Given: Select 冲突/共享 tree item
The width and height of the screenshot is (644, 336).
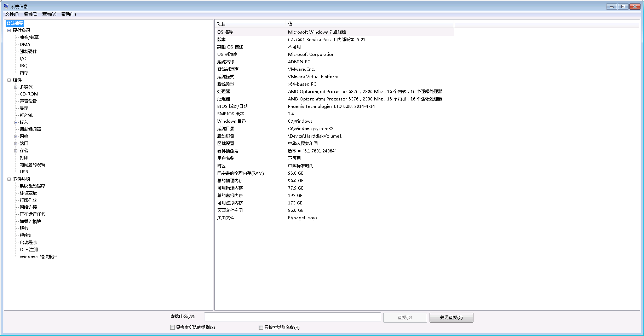Looking at the screenshot, I should coord(29,37).
